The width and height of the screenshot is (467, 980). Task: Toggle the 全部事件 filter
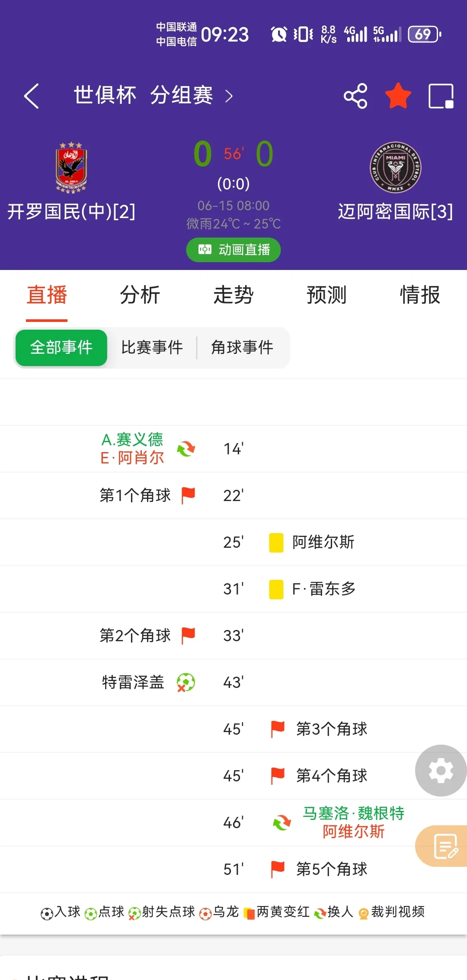(x=61, y=347)
